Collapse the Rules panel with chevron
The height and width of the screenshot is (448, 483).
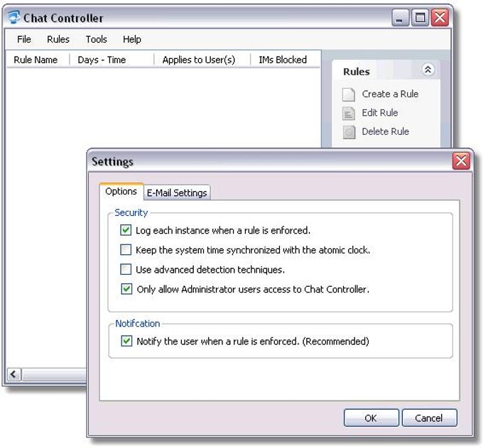[x=428, y=70]
